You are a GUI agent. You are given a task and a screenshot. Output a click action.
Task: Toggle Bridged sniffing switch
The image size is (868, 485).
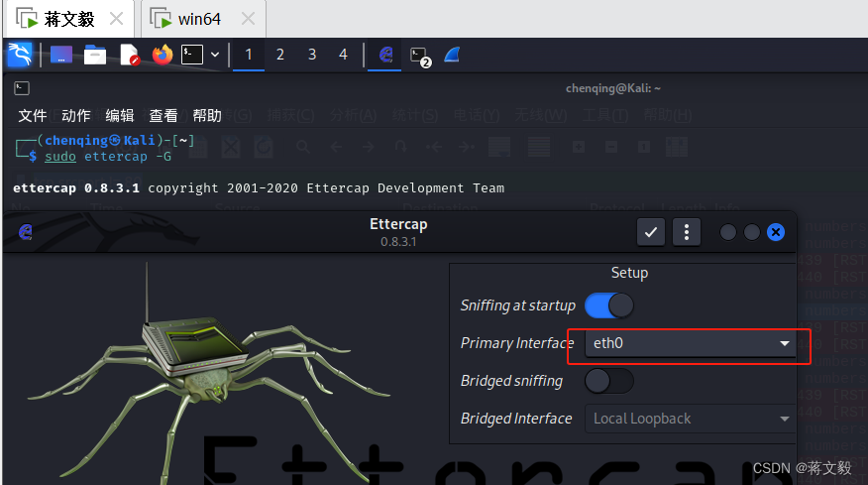click(x=609, y=381)
